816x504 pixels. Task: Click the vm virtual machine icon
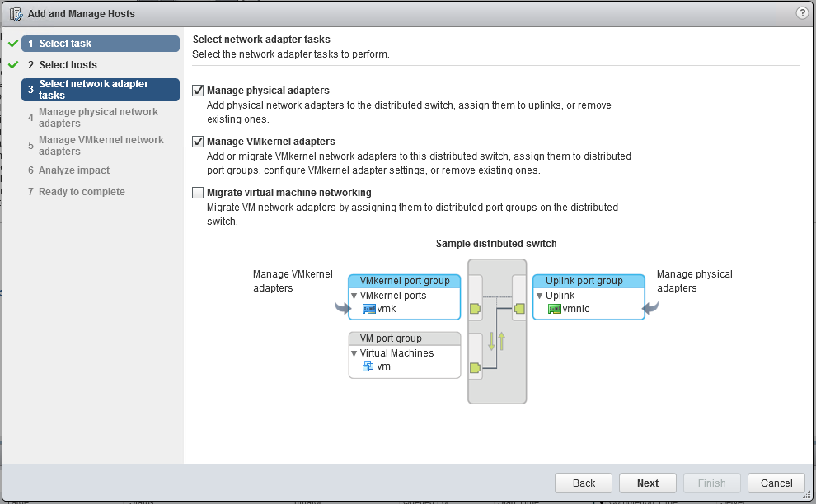368,366
